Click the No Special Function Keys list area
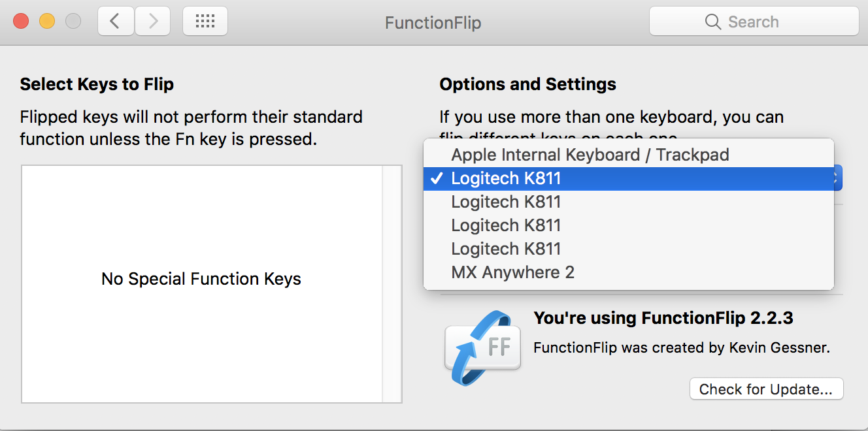This screenshot has width=868, height=431. (201, 279)
